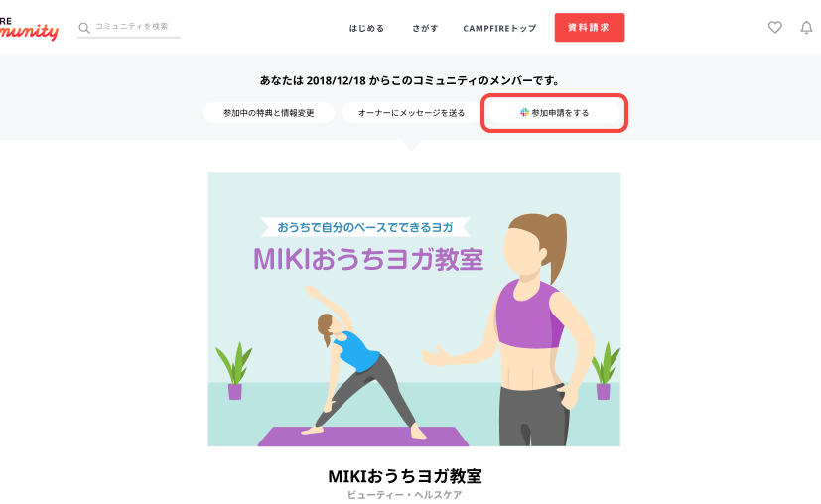This screenshot has width=821, height=504.
Task: Open notifications via the bell icon
Action: coord(806,27)
